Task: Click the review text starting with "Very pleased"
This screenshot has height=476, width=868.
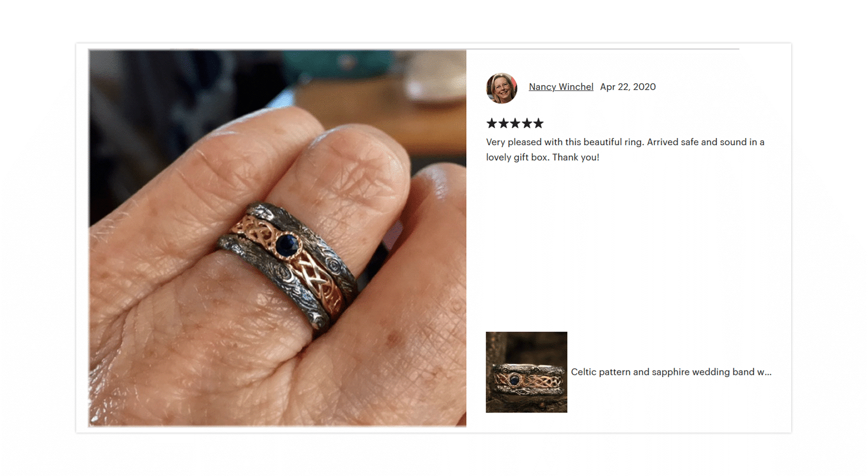Action: pyautogui.click(x=625, y=150)
